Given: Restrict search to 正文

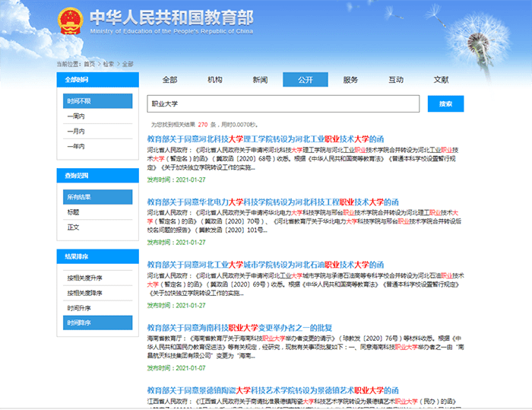Looking at the screenshot, I should [x=74, y=227].
